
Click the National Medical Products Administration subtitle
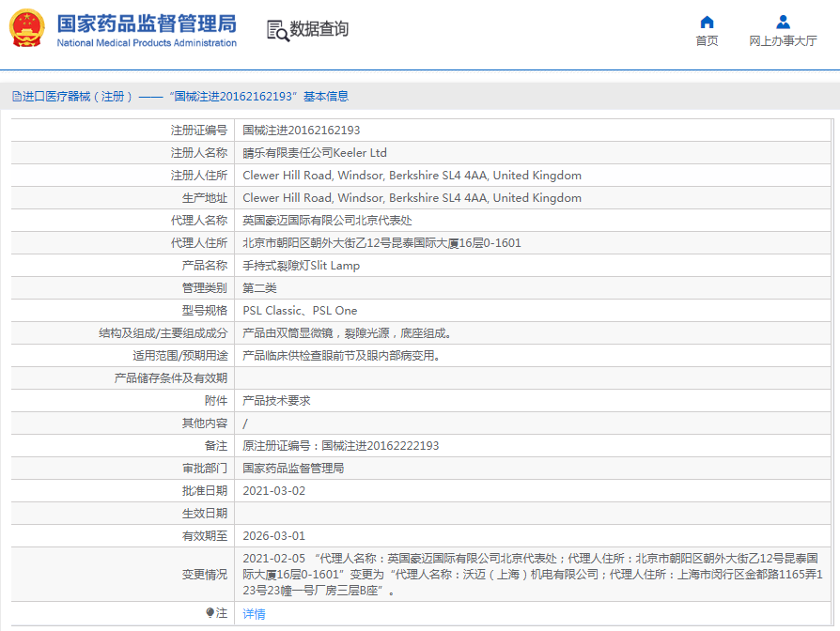[x=147, y=43]
